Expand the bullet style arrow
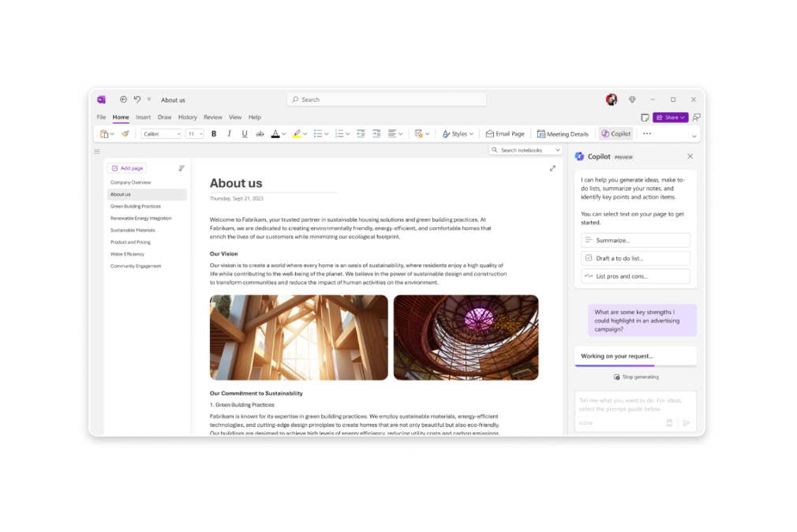Screen dimensions: 797x532 tap(327, 134)
